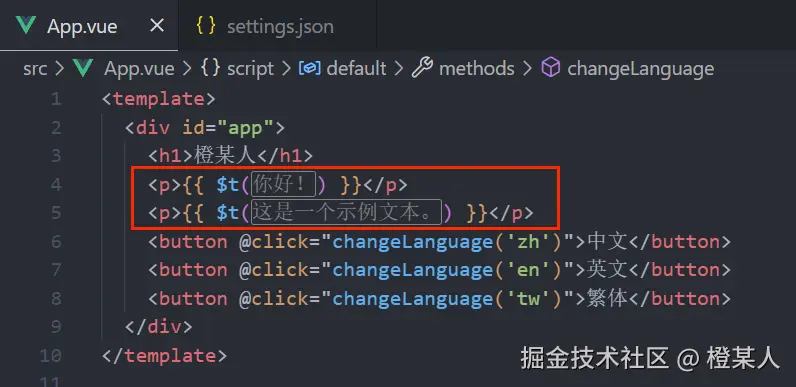Select script in the breadcrumb

[x=250, y=69]
